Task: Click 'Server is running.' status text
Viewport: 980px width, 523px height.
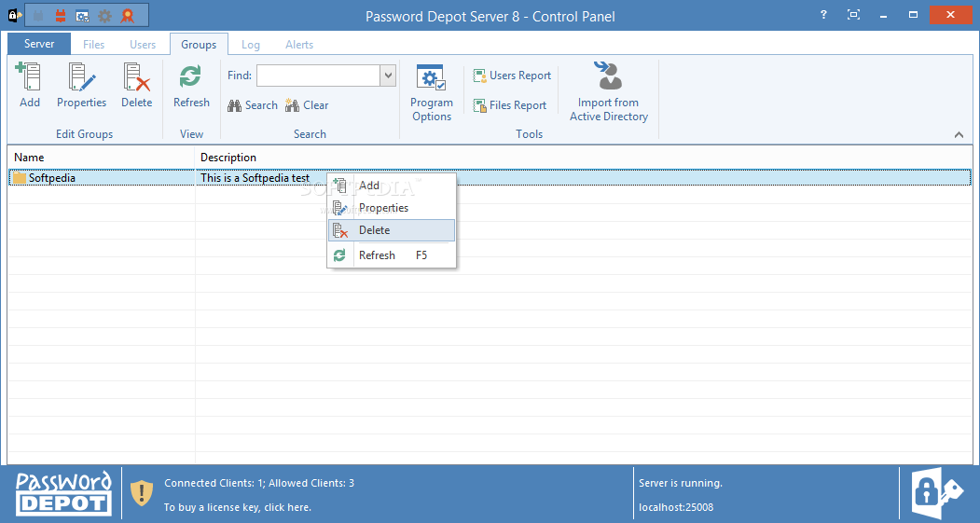Action: (x=681, y=483)
